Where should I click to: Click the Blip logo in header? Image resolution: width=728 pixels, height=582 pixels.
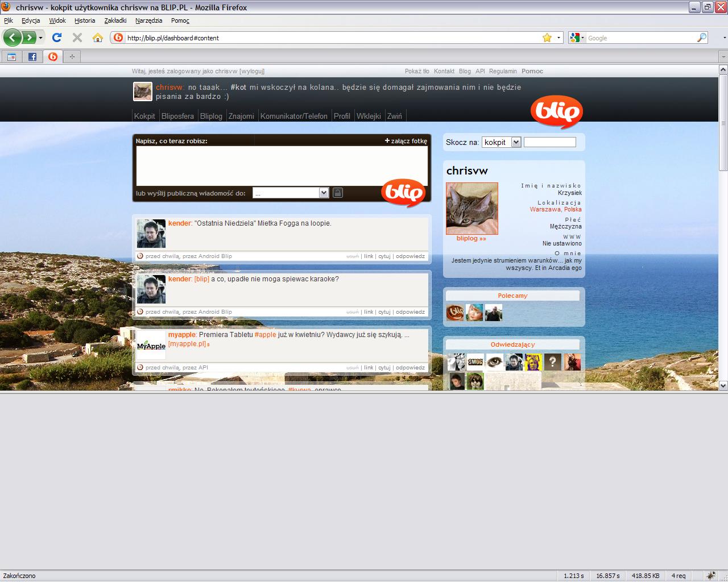pyautogui.click(x=556, y=111)
